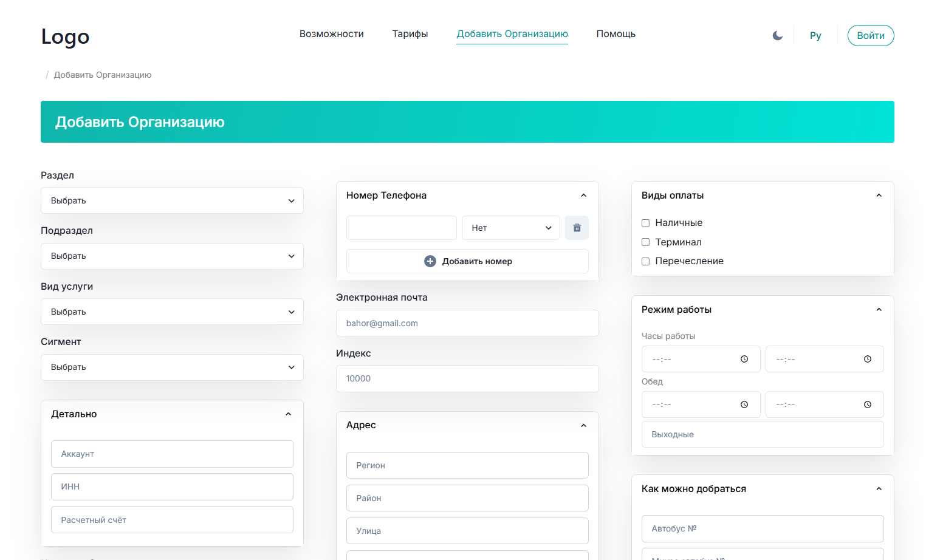Screen dimensions: 926x560
Task: Focus the Регион address field
Action: click(467, 465)
